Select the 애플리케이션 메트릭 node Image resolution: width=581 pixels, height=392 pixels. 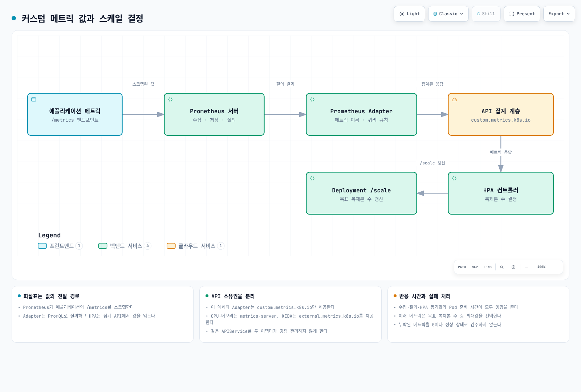[x=75, y=114]
